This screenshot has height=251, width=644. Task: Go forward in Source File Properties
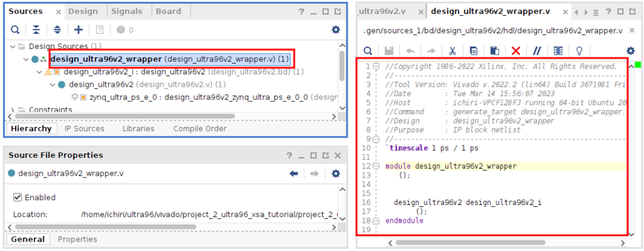[314, 174]
